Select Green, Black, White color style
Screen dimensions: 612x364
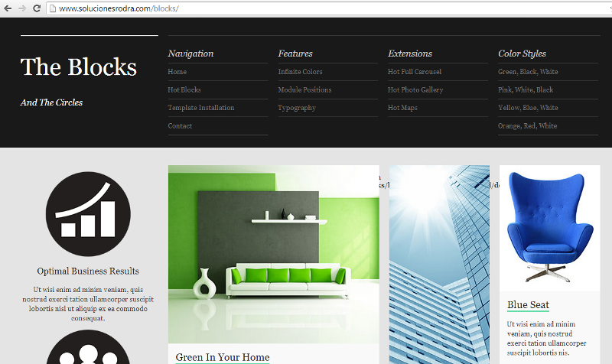coord(528,72)
